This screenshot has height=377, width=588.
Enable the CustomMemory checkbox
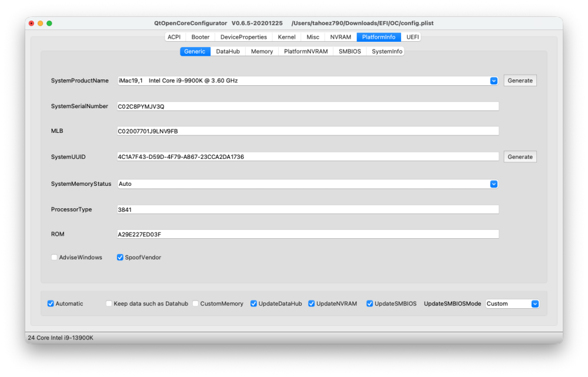point(195,303)
